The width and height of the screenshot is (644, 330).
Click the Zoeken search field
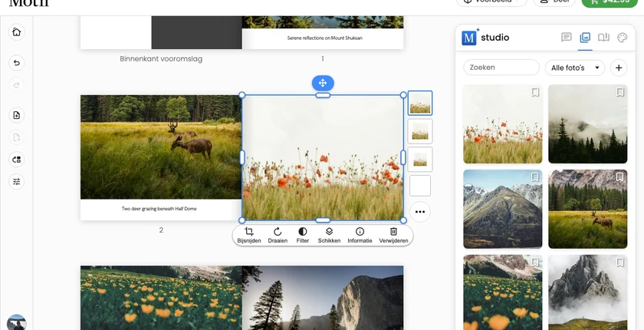click(x=501, y=68)
